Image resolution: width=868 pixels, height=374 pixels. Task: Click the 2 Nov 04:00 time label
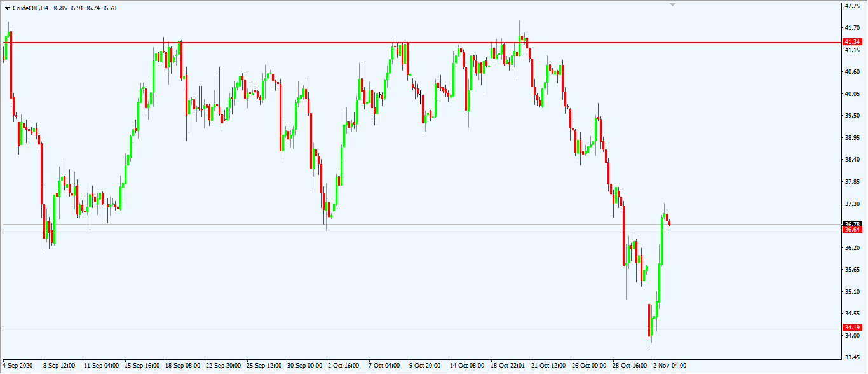tap(670, 366)
